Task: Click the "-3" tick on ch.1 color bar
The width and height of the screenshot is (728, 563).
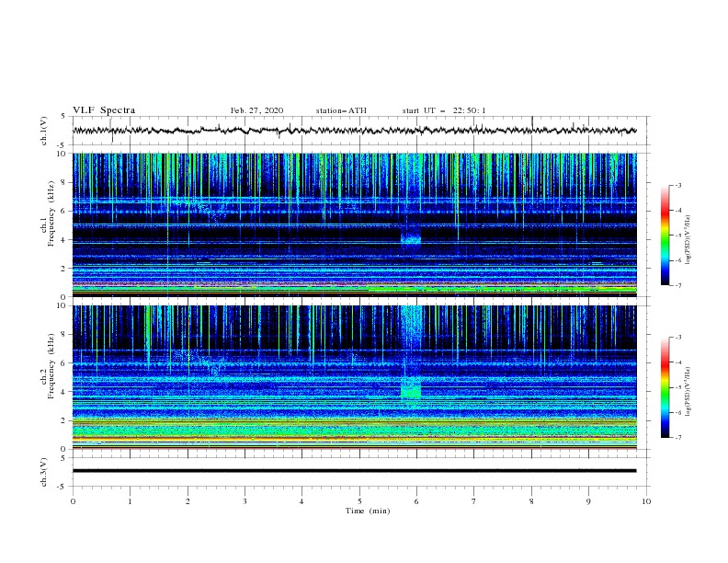Action: 677,185
